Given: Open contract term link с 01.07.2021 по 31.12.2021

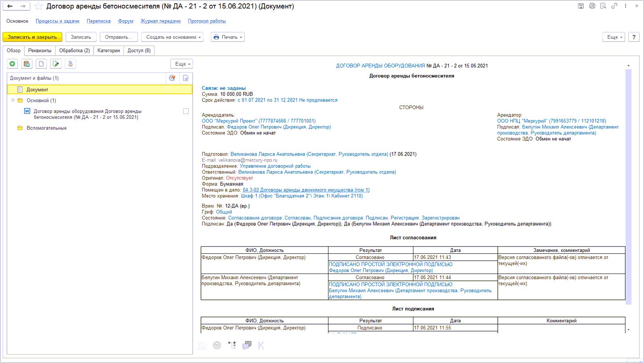Looking at the screenshot, I should tap(287, 100).
